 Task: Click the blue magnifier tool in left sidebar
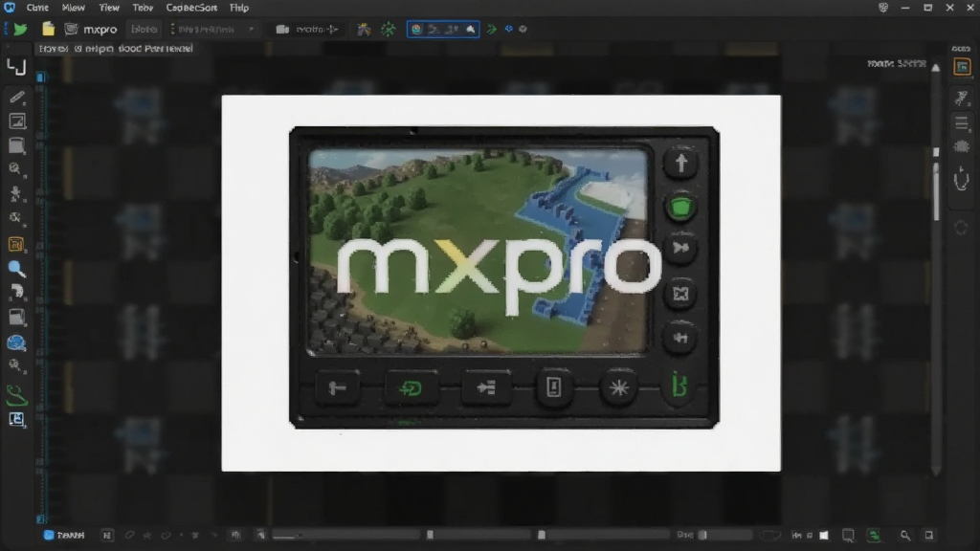pyautogui.click(x=17, y=269)
